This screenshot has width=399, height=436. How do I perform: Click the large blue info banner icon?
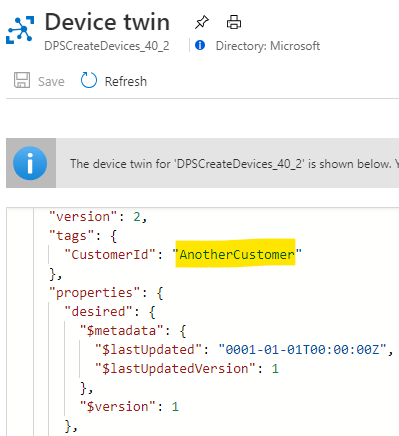click(x=30, y=163)
